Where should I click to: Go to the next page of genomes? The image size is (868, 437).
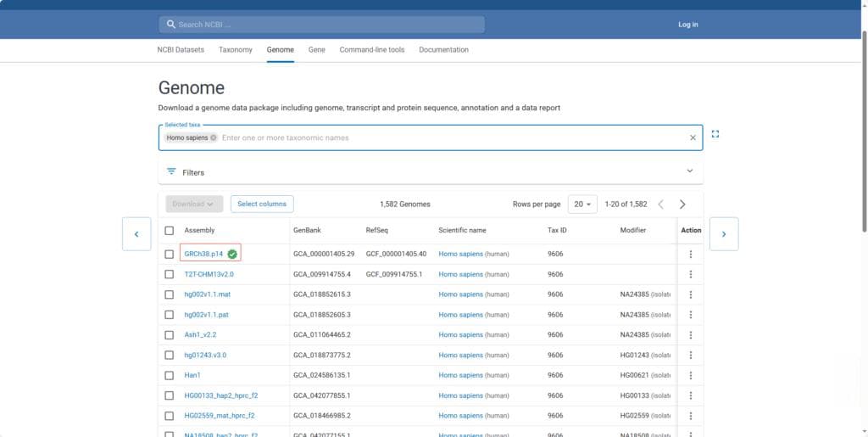[682, 204]
